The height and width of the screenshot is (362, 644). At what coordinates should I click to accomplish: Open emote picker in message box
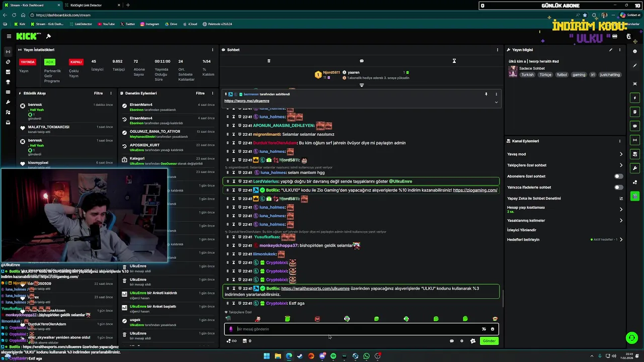[493, 329]
